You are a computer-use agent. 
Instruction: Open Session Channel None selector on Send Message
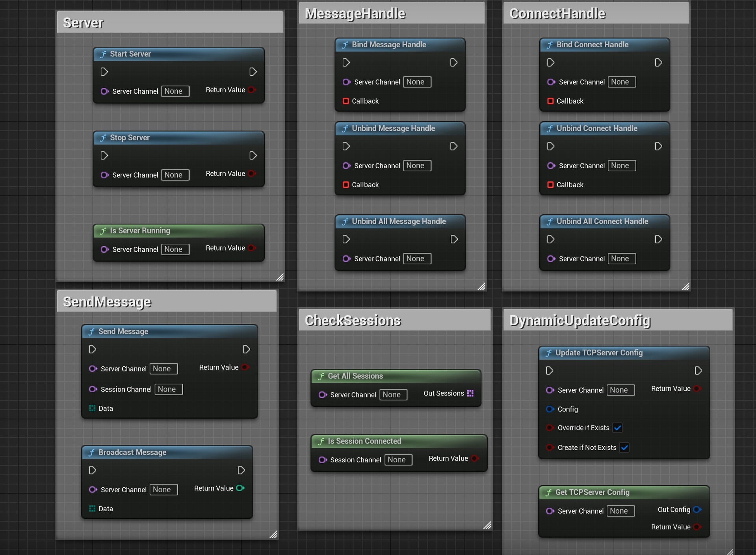(169, 389)
